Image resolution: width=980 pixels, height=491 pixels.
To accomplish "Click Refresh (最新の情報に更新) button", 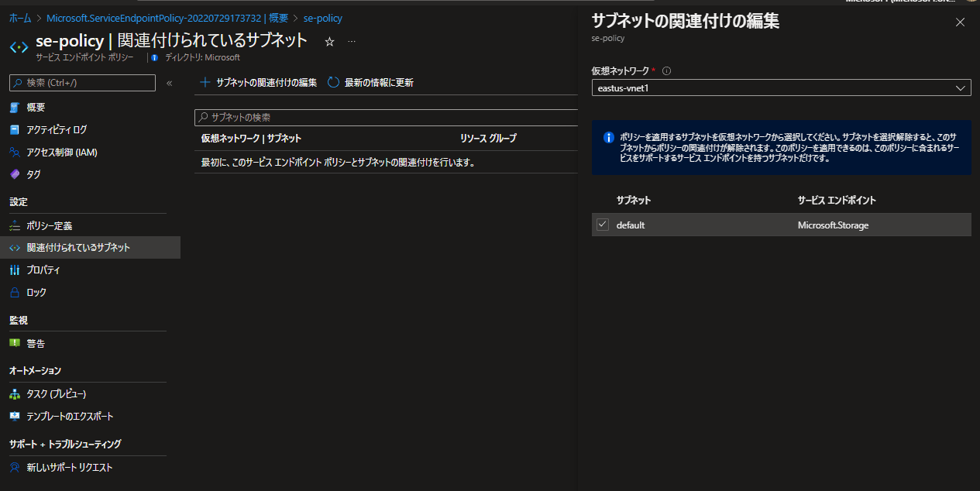I will 371,82.
